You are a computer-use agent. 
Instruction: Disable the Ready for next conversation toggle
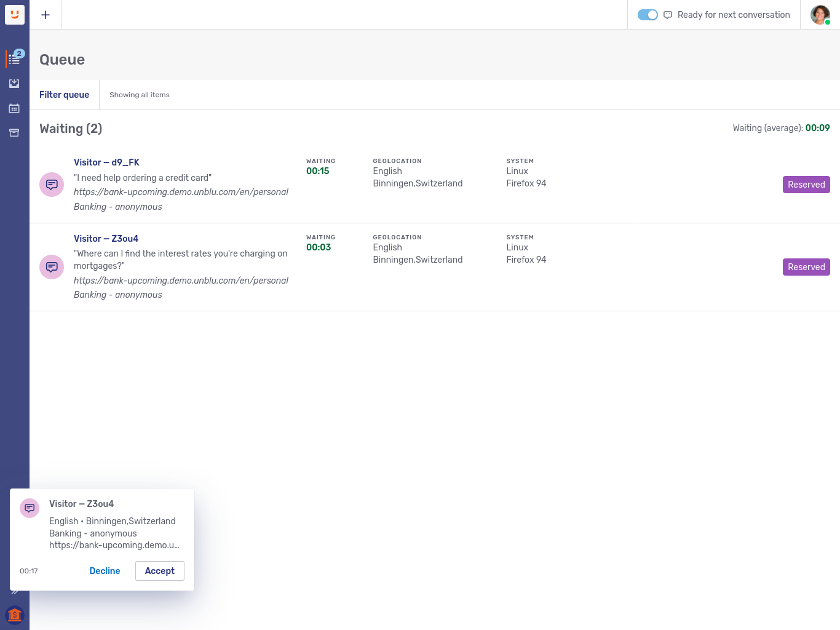click(x=648, y=14)
